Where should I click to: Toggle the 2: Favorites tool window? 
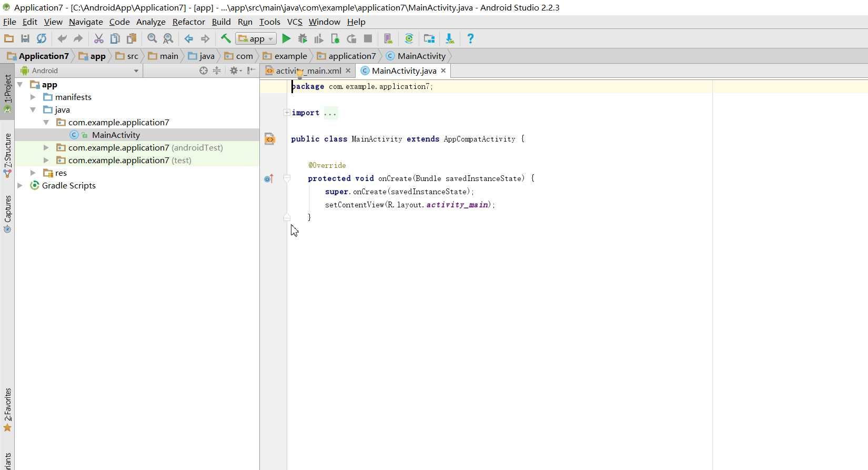pyautogui.click(x=7, y=410)
